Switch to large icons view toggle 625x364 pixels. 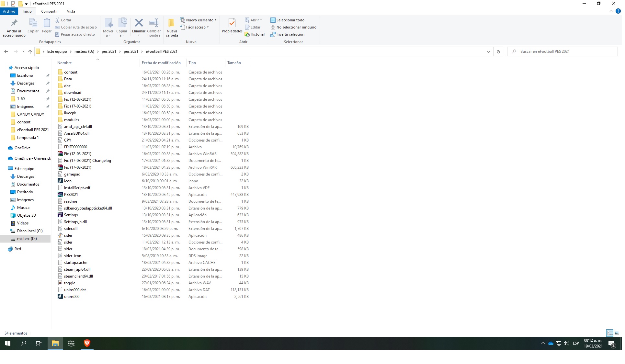[x=617, y=333]
